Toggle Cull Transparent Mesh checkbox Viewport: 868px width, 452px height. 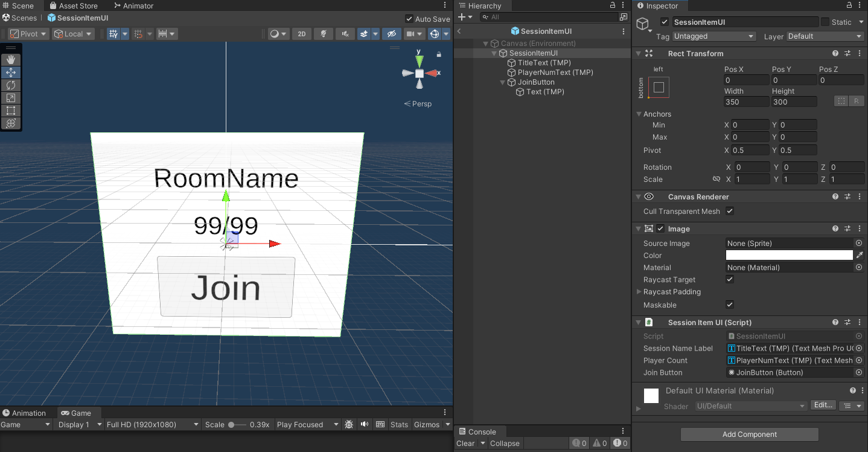point(730,211)
